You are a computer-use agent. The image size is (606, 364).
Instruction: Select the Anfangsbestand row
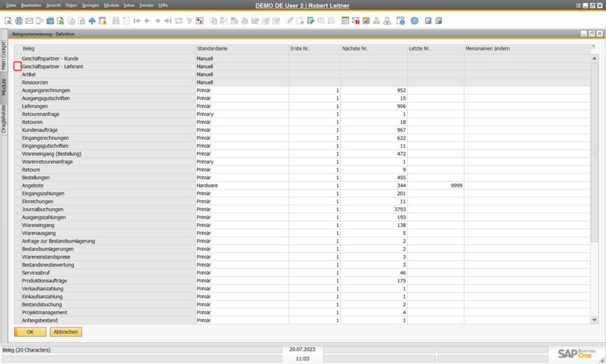coord(302,320)
